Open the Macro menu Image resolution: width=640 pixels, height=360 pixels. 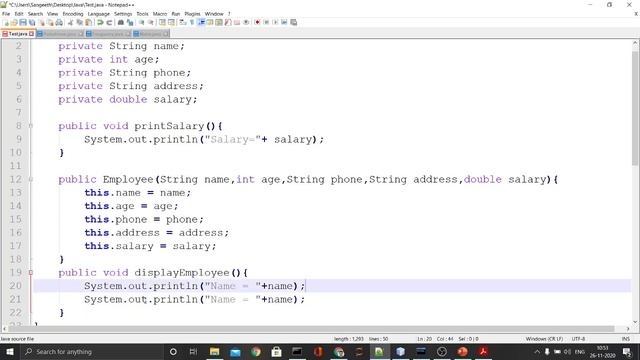pos(160,14)
